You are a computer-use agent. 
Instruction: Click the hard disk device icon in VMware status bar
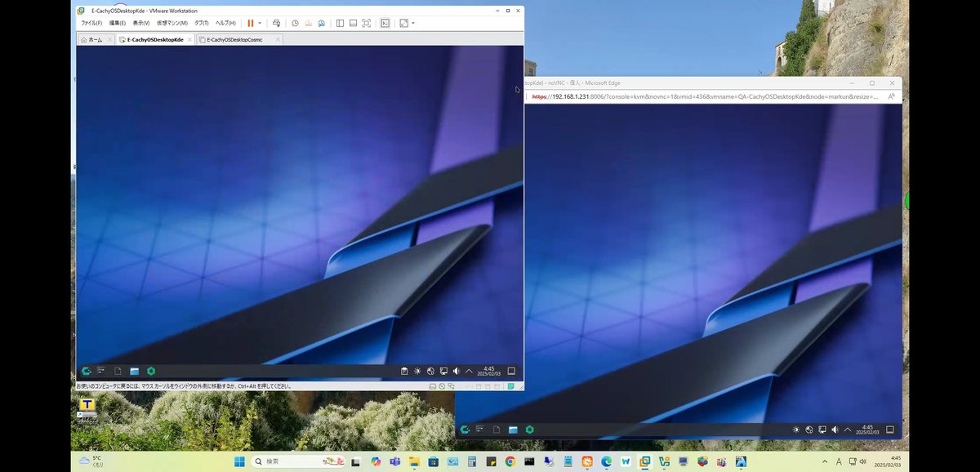[432, 386]
